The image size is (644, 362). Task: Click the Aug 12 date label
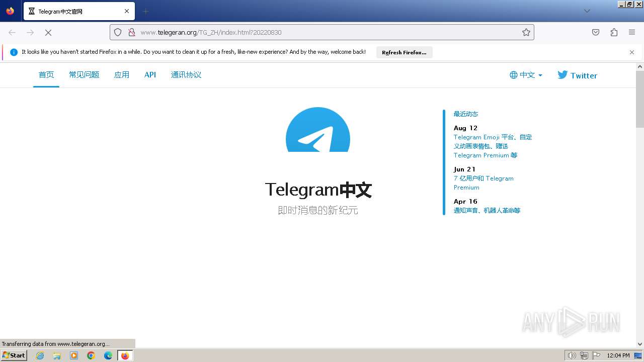(x=465, y=128)
